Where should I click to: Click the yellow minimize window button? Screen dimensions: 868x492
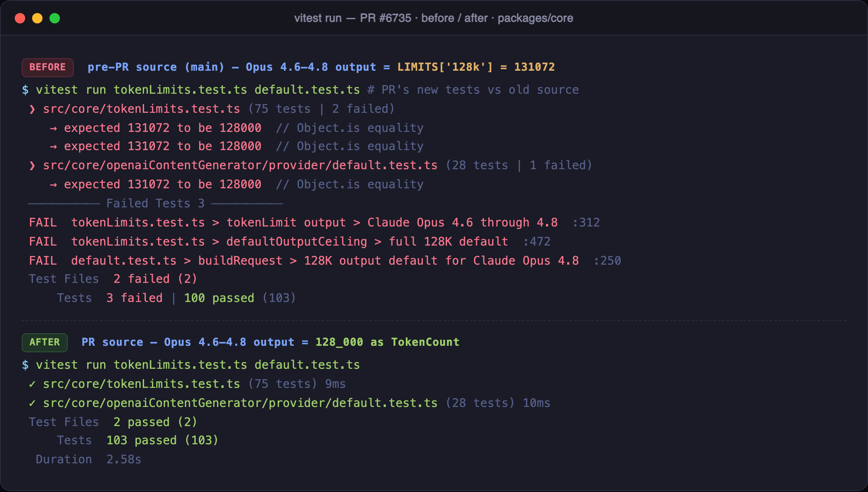point(37,18)
